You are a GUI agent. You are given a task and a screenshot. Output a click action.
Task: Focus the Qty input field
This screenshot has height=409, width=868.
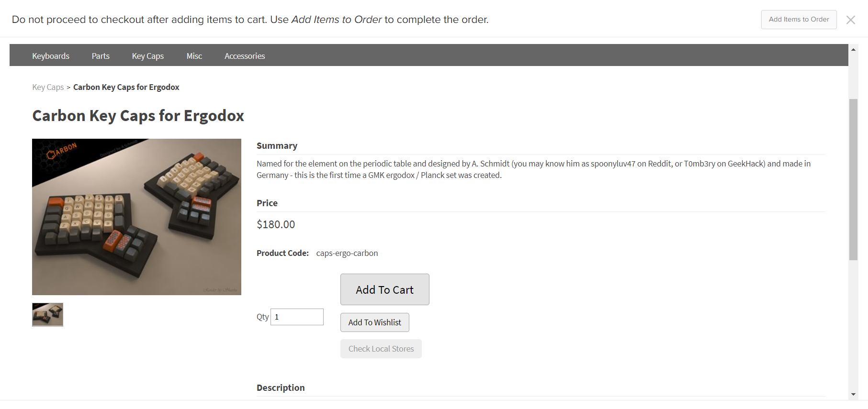click(x=297, y=317)
